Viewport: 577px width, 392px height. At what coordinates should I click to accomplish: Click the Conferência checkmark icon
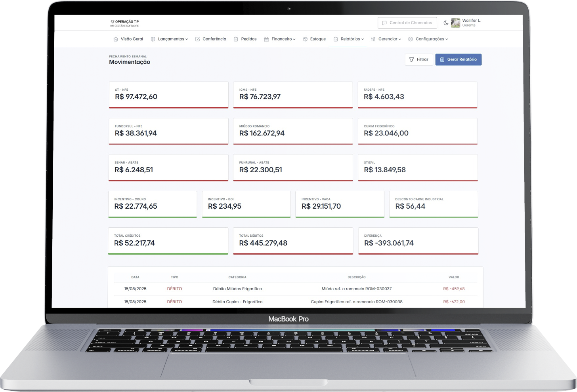197,39
